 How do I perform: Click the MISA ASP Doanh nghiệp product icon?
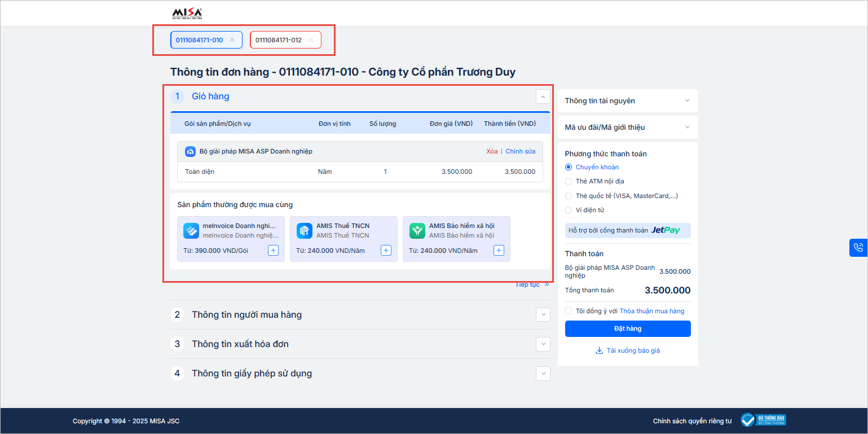coord(191,151)
